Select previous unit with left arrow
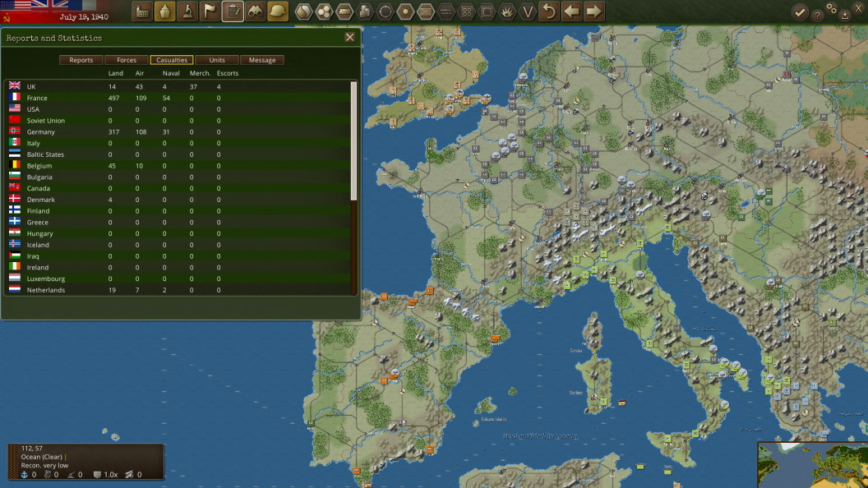Screen dimensions: 868x488 tap(571, 12)
